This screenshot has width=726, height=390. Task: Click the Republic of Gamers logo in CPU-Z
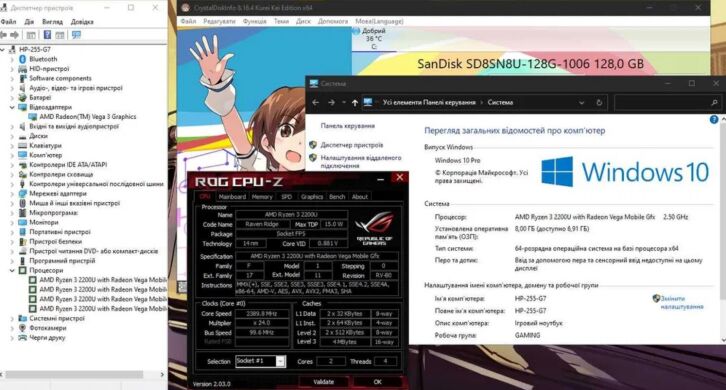[x=374, y=228]
